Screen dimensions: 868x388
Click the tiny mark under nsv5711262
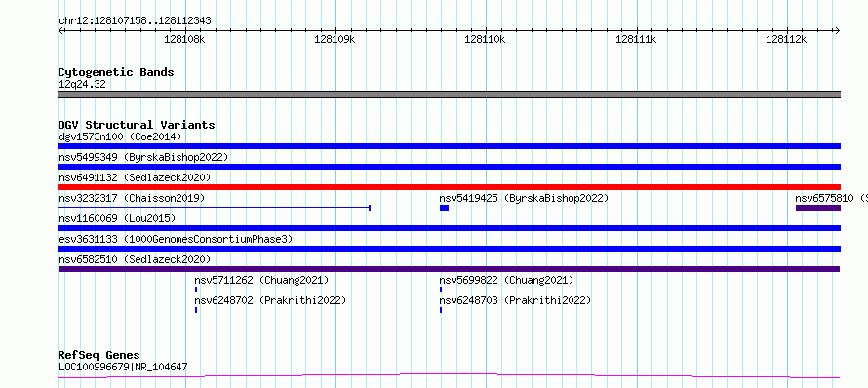pos(196,290)
